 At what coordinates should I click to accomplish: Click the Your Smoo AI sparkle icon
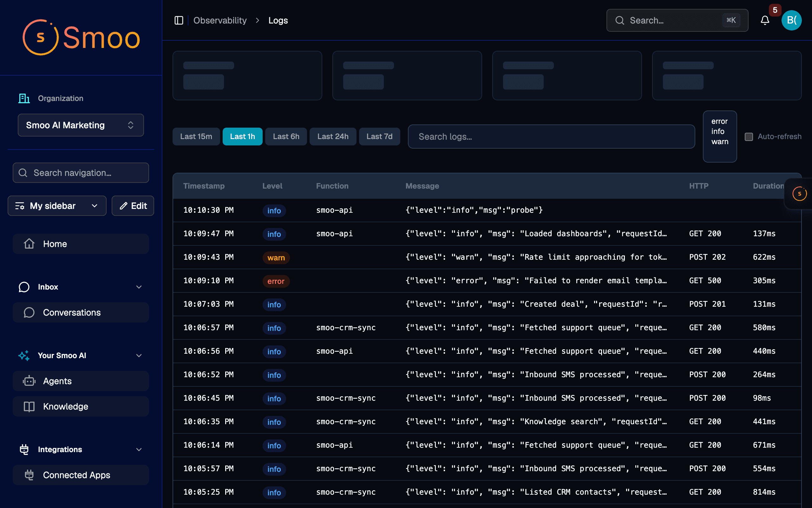pos(24,355)
